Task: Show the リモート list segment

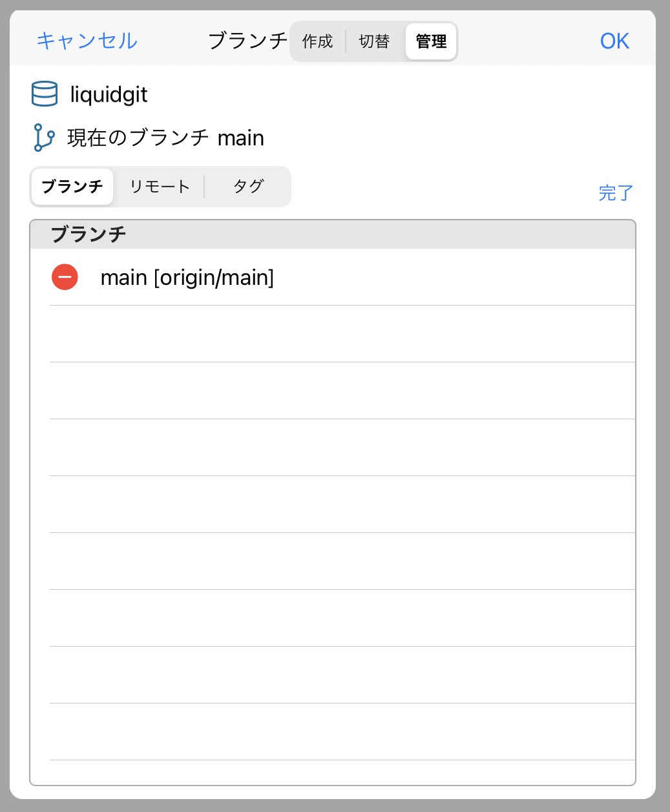Action: (x=160, y=187)
